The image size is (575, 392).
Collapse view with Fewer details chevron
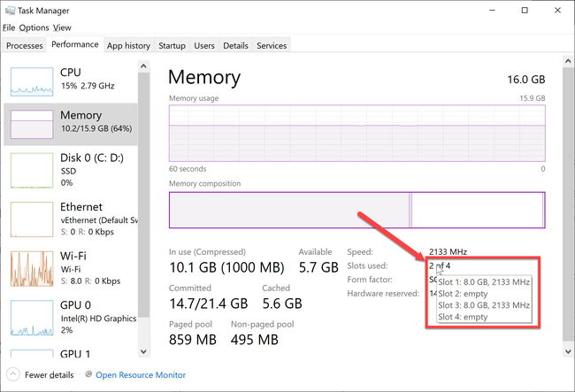(x=13, y=374)
